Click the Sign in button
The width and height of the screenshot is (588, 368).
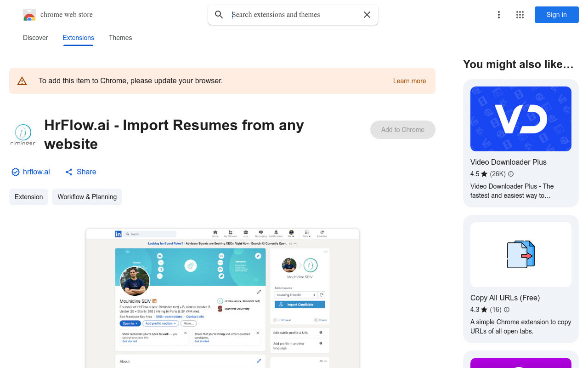[557, 15]
